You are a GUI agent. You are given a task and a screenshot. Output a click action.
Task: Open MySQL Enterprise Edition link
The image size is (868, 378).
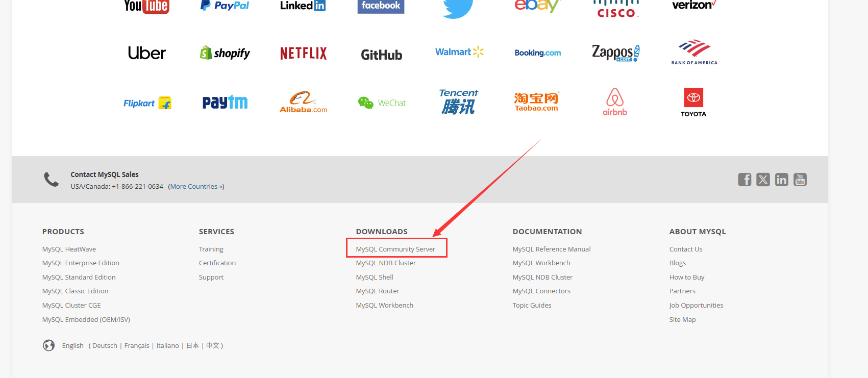tap(81, 263)
